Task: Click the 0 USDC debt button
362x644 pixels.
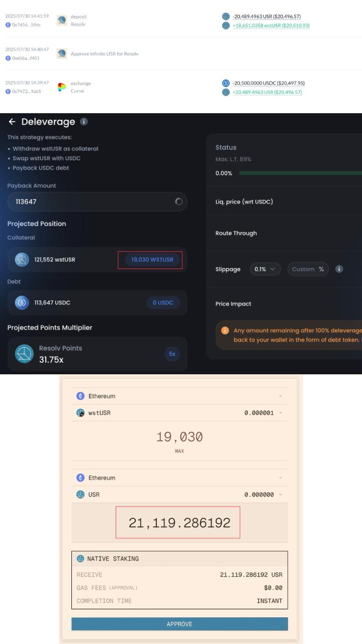Action: pos(163,302)
